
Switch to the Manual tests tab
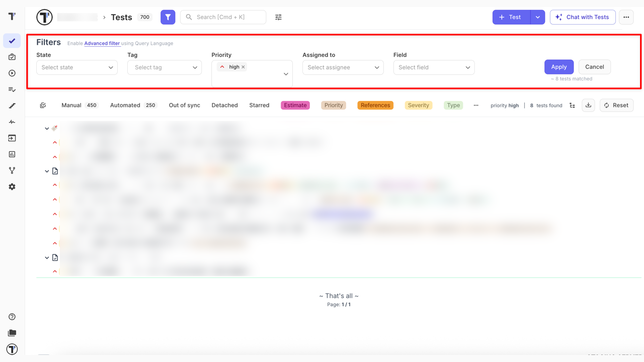coord(71,106)
